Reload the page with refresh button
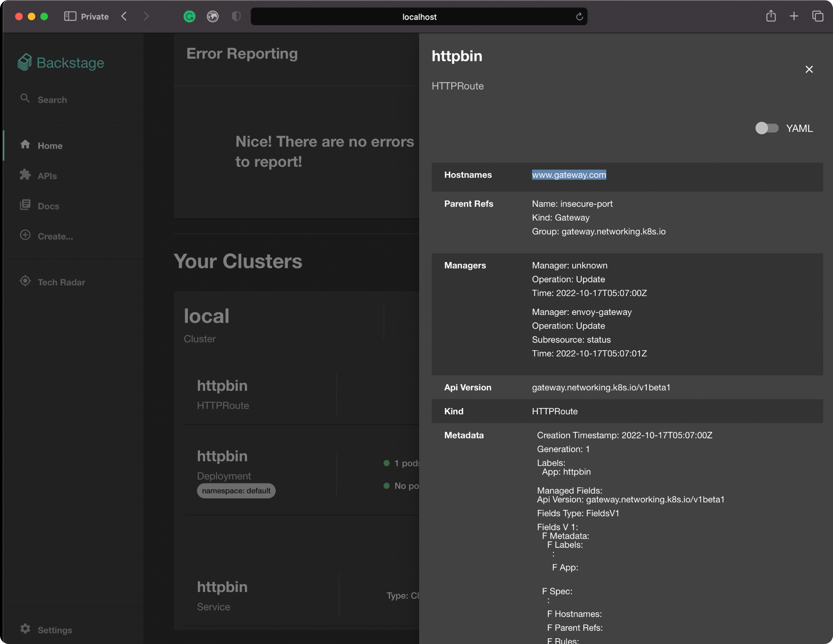 579,17
